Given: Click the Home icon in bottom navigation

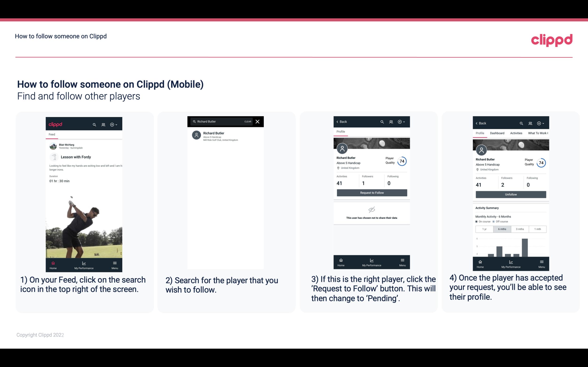Looking at the screenshot, I should (x=53, y=263).
